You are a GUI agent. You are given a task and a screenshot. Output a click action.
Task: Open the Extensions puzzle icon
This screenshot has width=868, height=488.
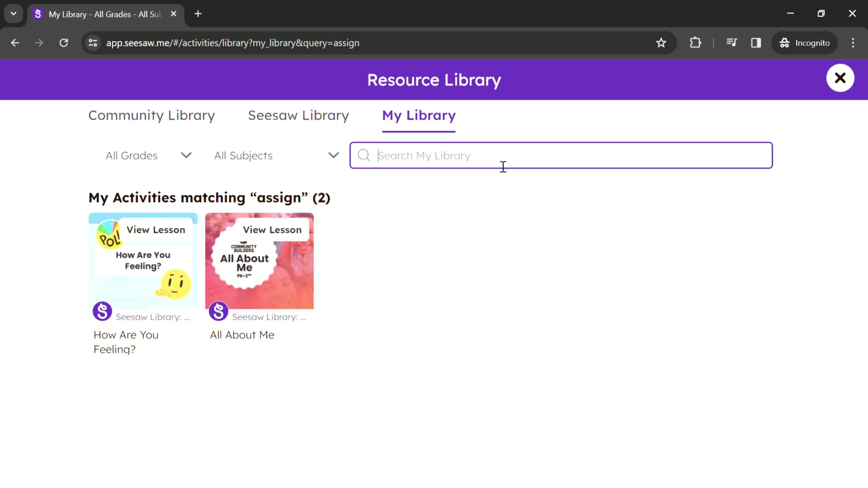point(696,43)
